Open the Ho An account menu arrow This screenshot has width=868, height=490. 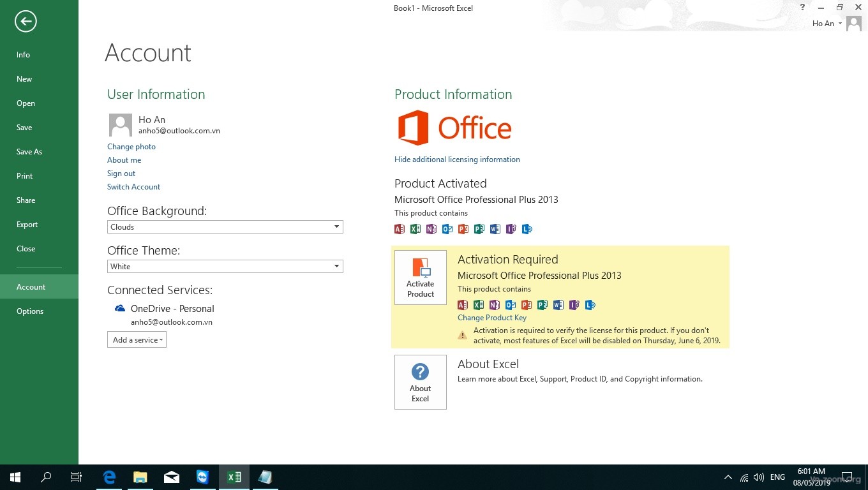pyautogui.click(x=840, y=24)
